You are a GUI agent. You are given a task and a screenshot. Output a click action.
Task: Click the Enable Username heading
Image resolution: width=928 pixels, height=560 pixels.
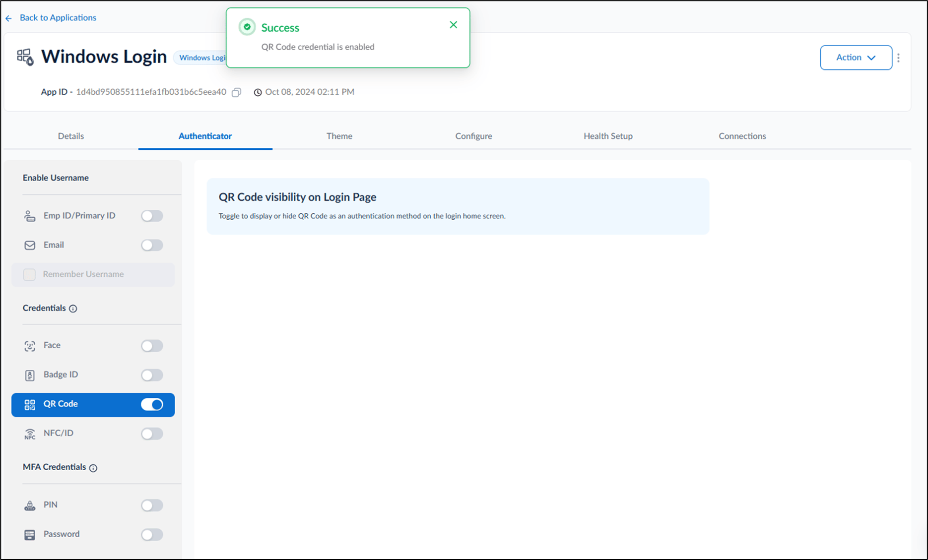[56, 178]
